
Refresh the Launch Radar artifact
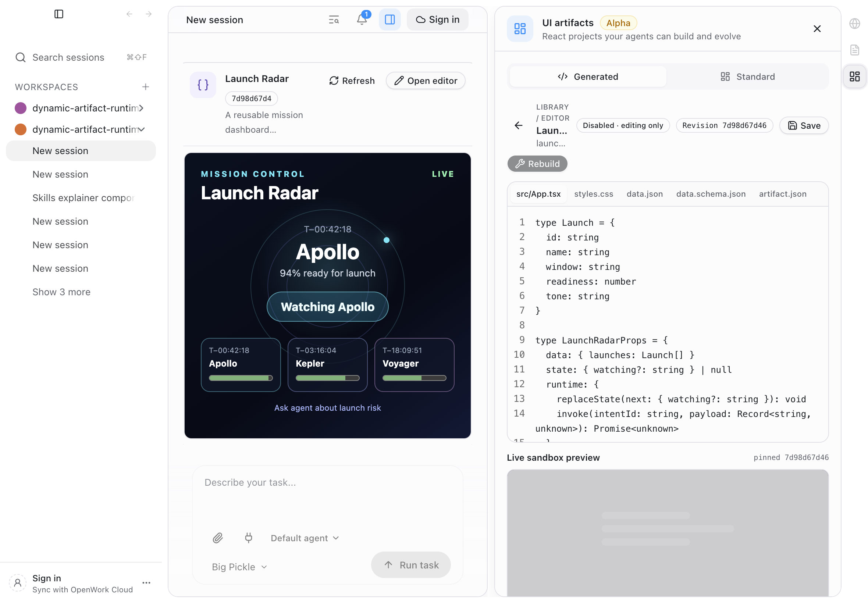pos(352,81)
